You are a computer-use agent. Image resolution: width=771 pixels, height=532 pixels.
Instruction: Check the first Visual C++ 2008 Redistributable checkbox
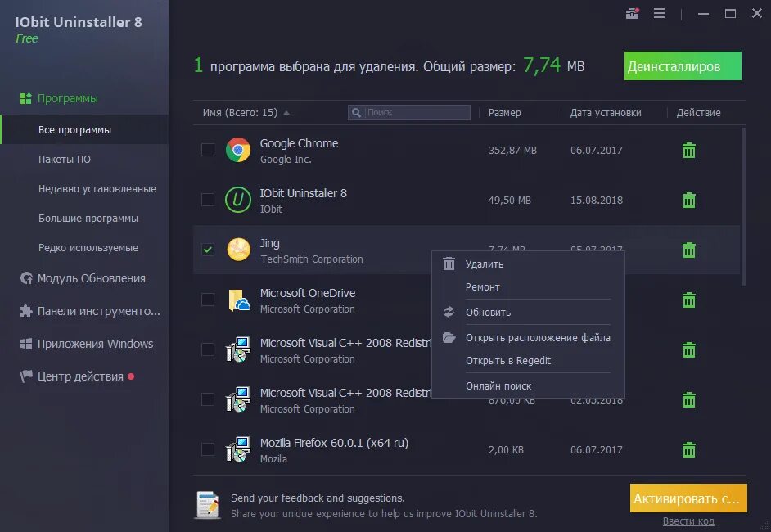tap(208, 349)
